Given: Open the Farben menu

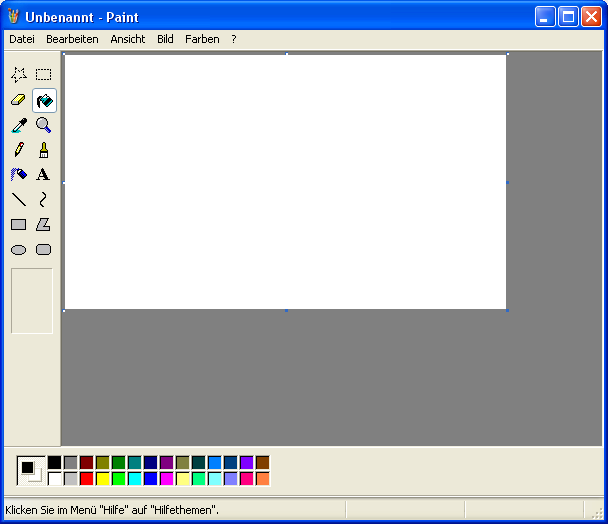Looking at the screenshot, I should (x=202, y=39).
